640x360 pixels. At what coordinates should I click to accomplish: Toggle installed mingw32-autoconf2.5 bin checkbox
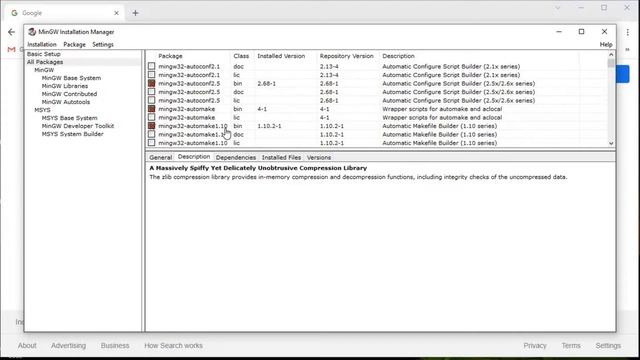pos(151,83)
